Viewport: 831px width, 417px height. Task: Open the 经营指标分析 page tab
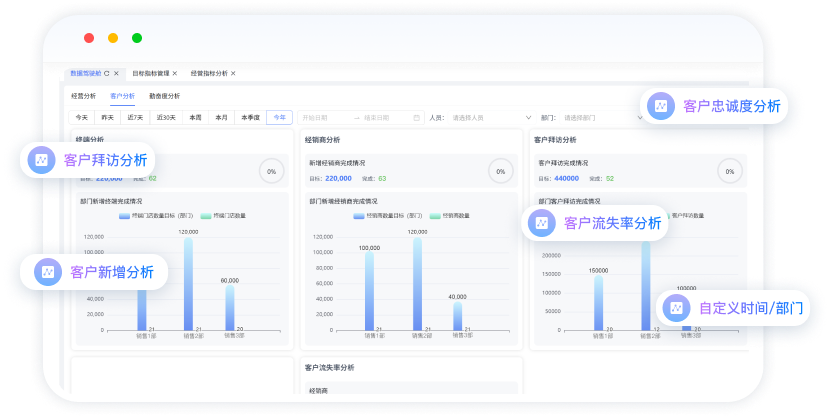209,73
